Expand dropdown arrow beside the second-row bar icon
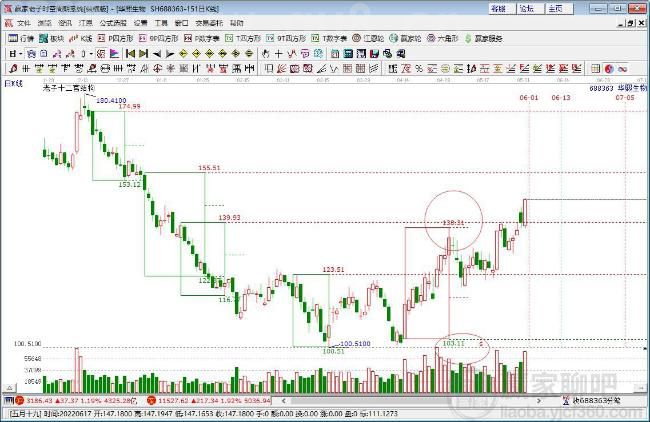 (91, 54)
